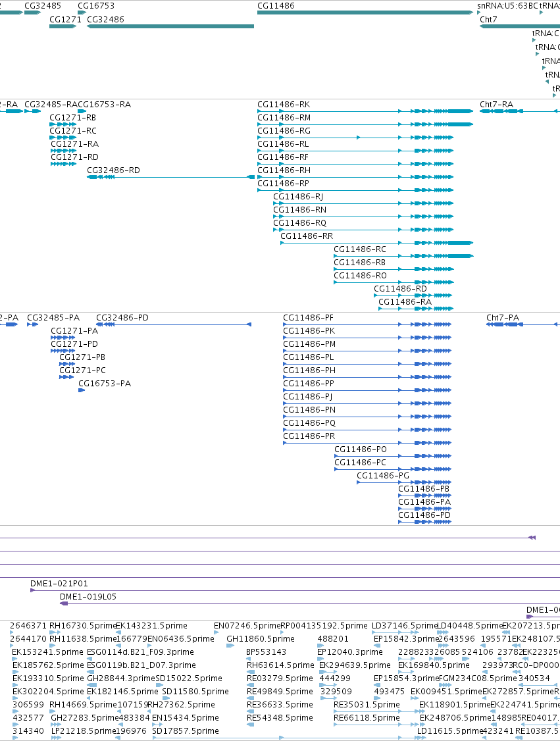Screen dimensions: 560x741
Task: Select transcript Cht7-RA
Action: coord(496,105)
